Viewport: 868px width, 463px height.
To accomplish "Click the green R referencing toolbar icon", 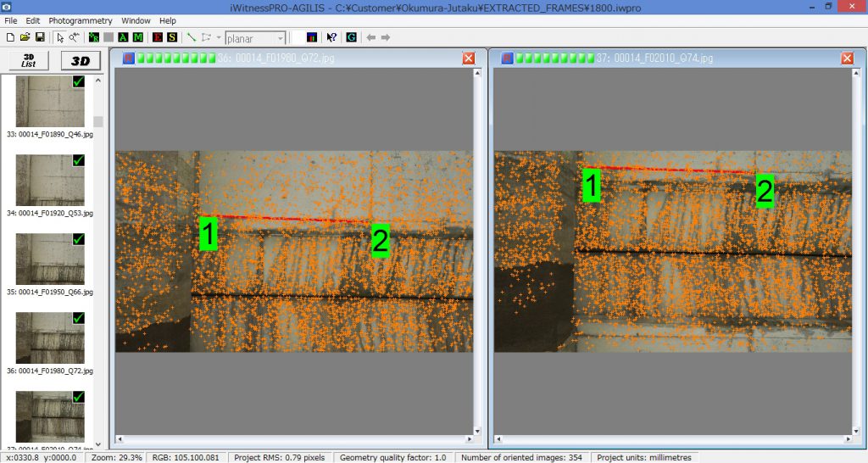I will 93,37.
